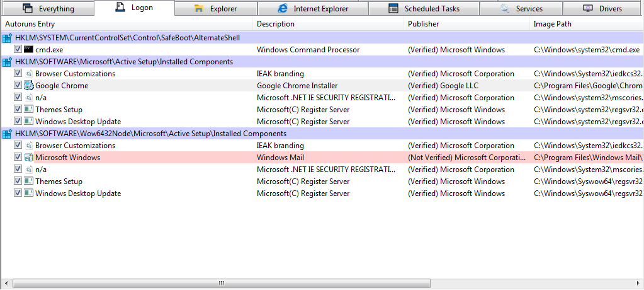This screenshot has height=290, width=644.
Task: Click the cmd.exe console icon
Action: [28, 49]
